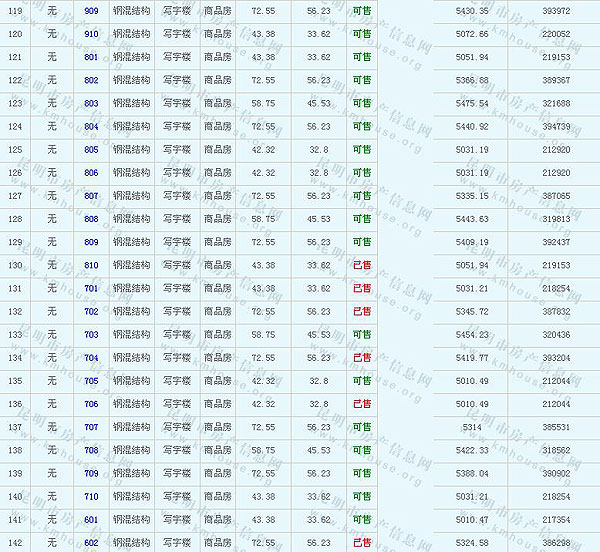Click the room 807 link
600x552 pixels.
(x=91, y=196)
